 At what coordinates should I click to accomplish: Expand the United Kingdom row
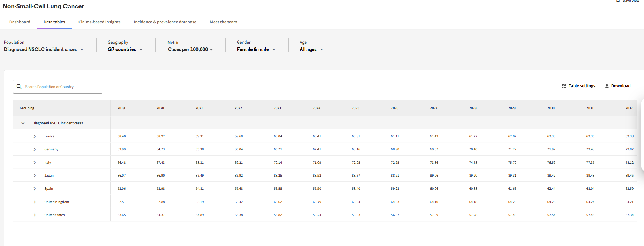[x=35, y=202]
